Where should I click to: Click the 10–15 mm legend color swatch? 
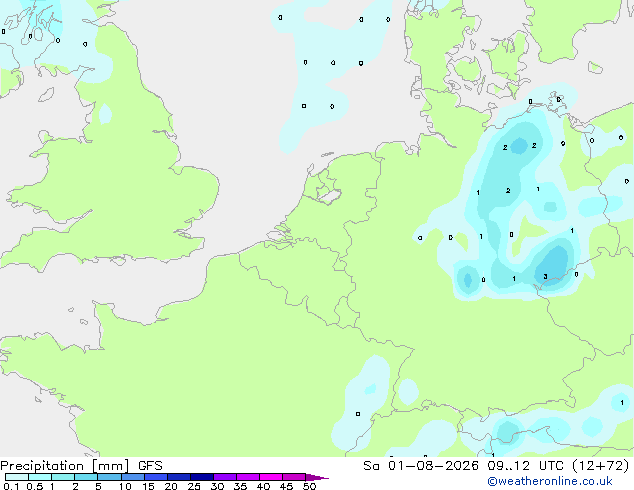pyautogui.click(x=133, y=477)
